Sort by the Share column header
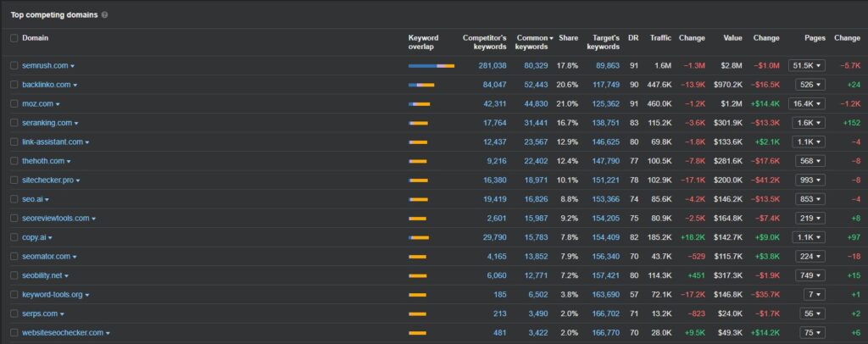The image size is (868, 344). pyautogui.click(x=568, y=38)
